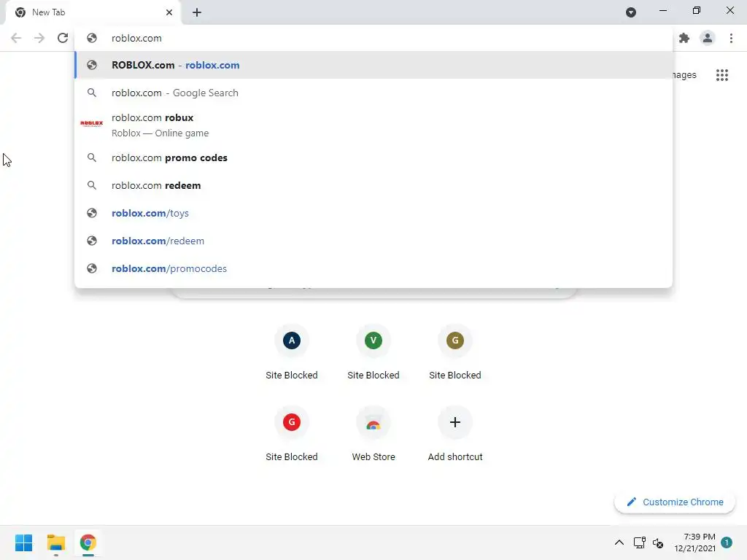The width and height of the screenshot is (747, 560).
Task: Click the address bar containing roblox.com
Action: point(373,38)
